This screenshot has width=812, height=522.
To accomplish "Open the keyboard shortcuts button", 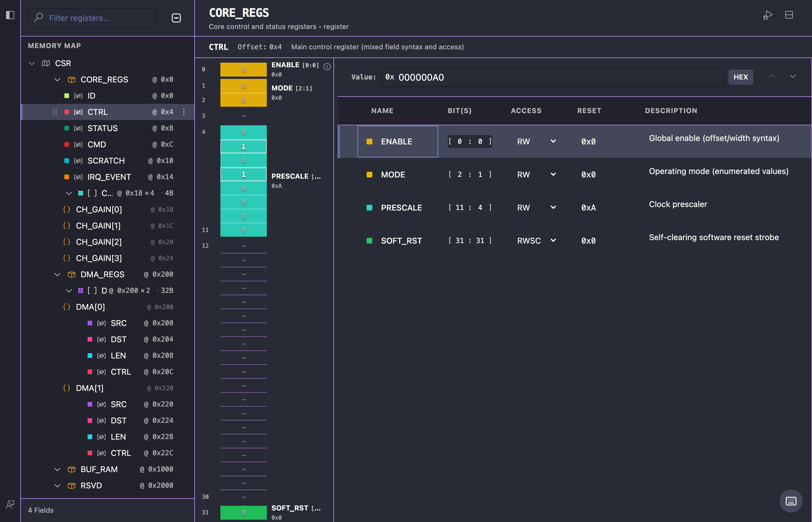I will (x=791, y=501).
